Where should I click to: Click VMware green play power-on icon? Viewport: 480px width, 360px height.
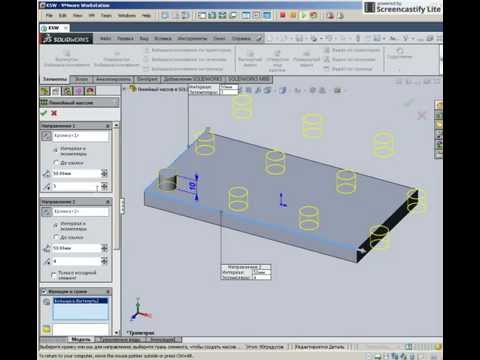point(303,15)
